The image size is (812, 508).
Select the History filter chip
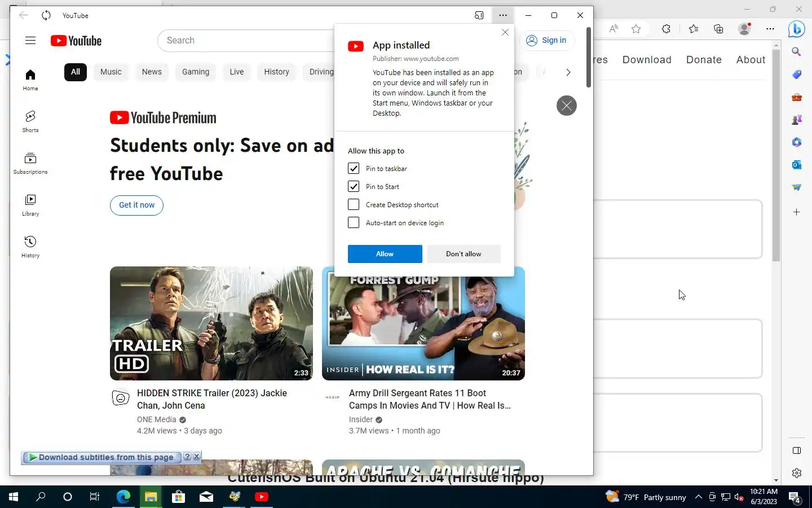[276, 72]
